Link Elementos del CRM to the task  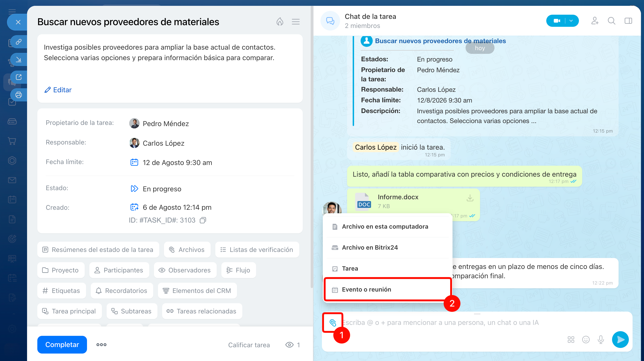(x=197, y=291)
